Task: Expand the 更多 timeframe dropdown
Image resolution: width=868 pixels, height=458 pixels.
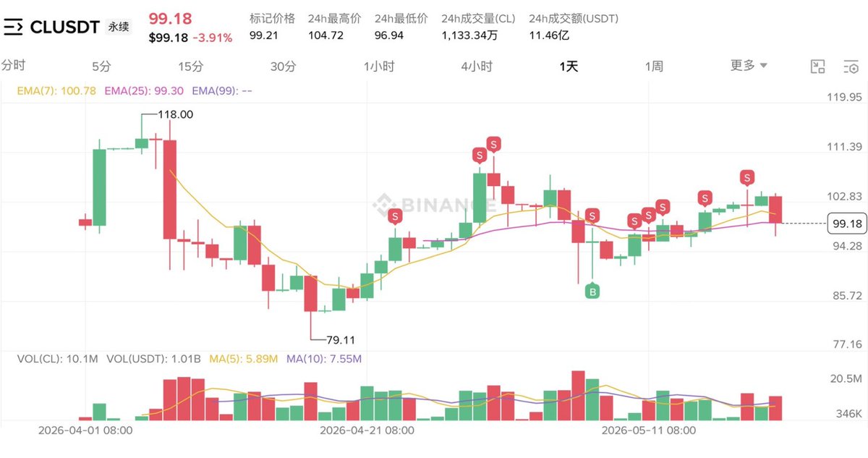Action: pyautogui.click(x=749, y=66)
